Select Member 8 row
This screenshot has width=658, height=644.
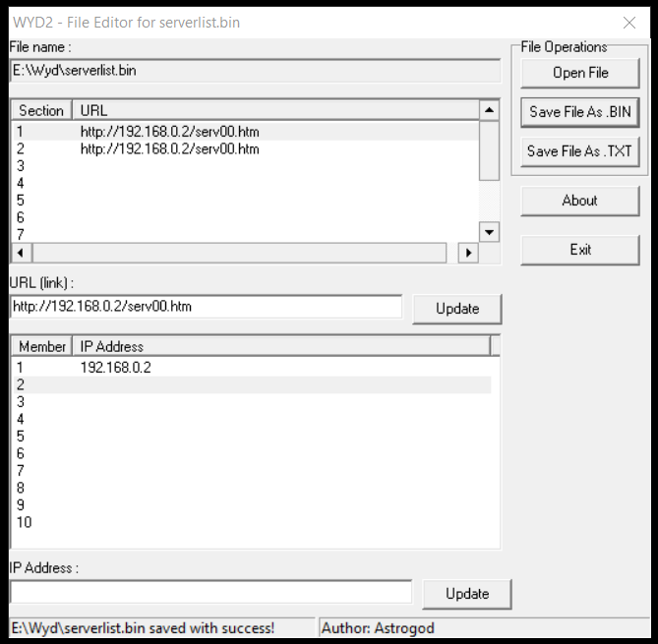pos(252,488)
